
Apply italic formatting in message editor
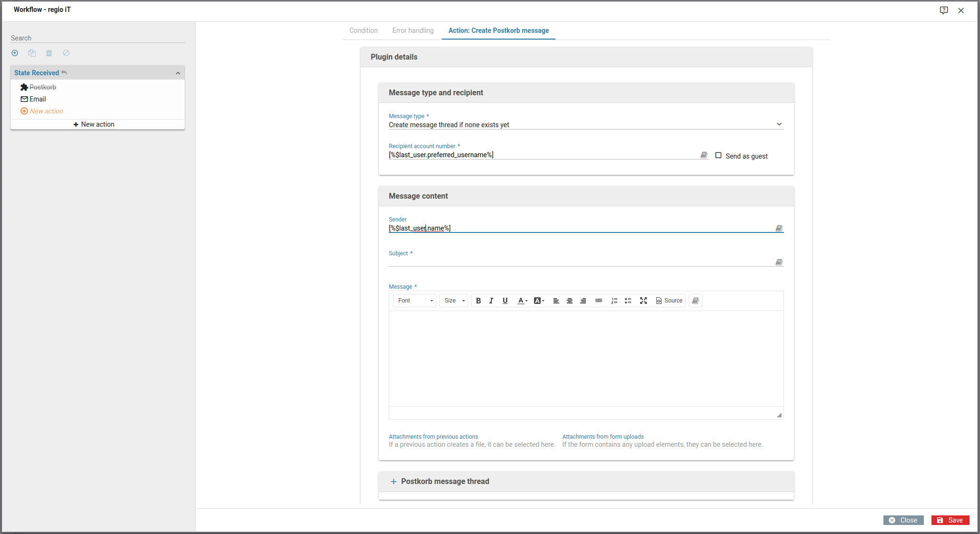491,301
